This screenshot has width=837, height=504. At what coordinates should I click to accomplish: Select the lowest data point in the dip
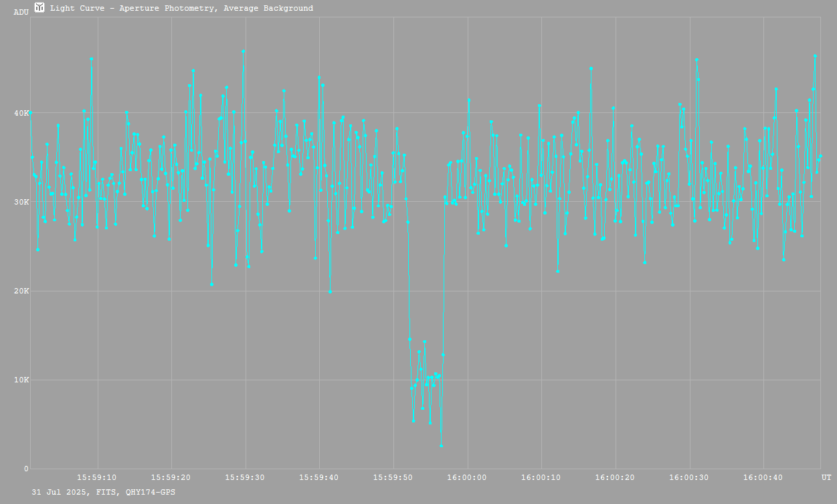coord(441,445)
